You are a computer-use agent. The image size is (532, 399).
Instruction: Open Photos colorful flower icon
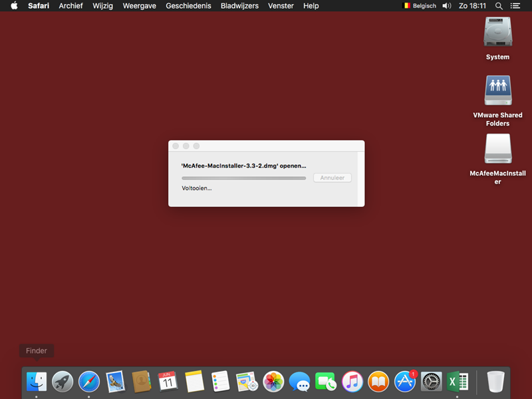(273, 381)
